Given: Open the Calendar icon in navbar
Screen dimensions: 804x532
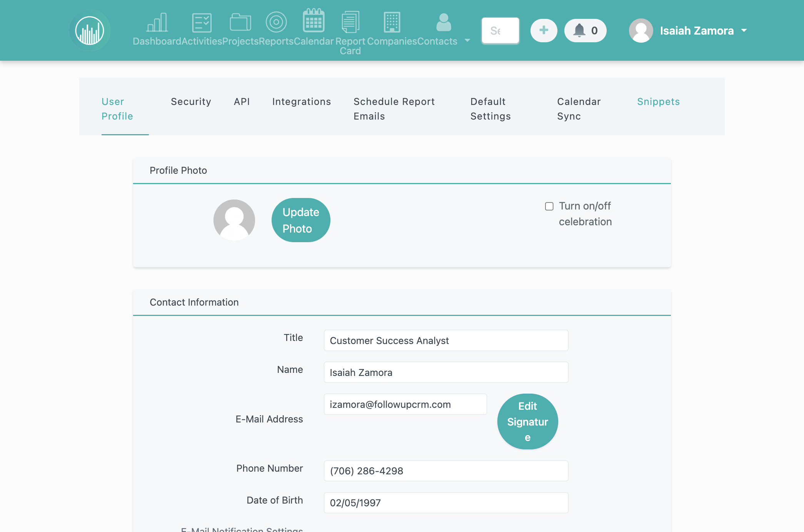Looking at the screenshot, I should (314, 20).
